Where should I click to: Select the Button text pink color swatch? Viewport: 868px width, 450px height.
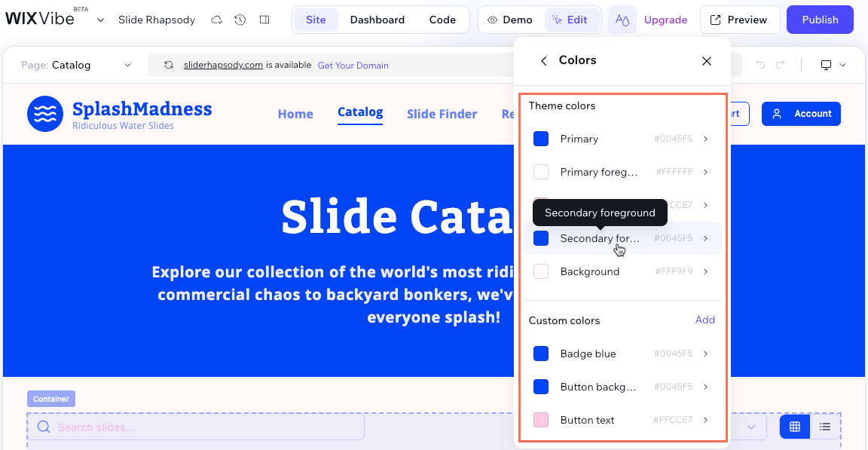541,420
